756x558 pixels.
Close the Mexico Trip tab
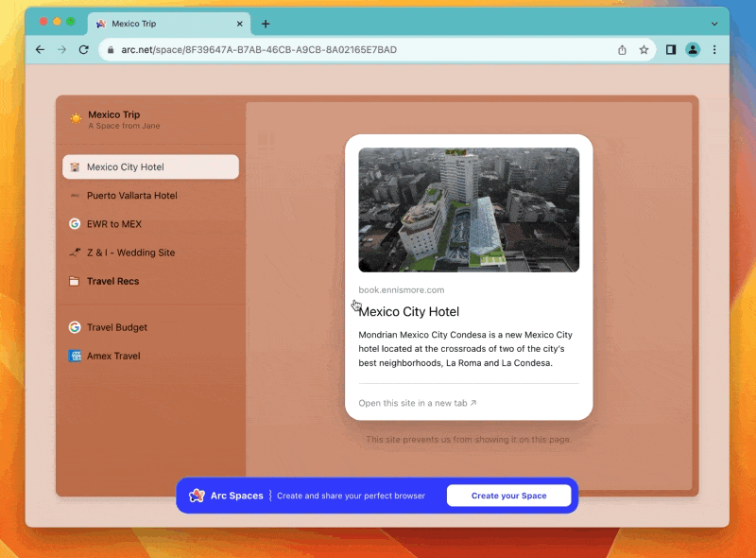point(240,24)
